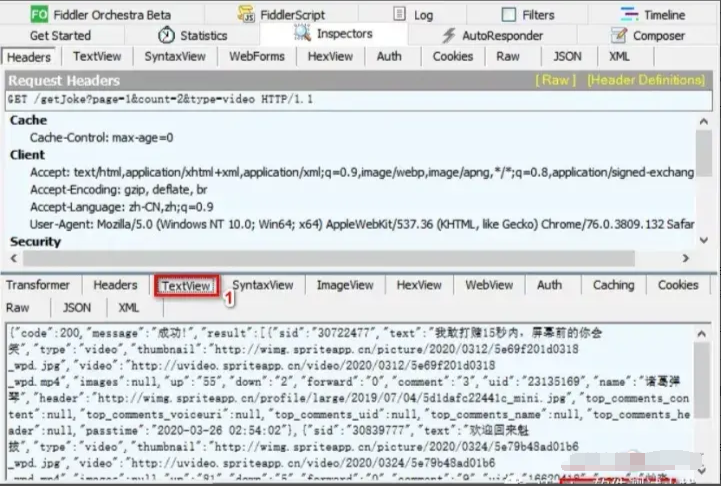Open the response Auth tab

(x=549, y=285)
